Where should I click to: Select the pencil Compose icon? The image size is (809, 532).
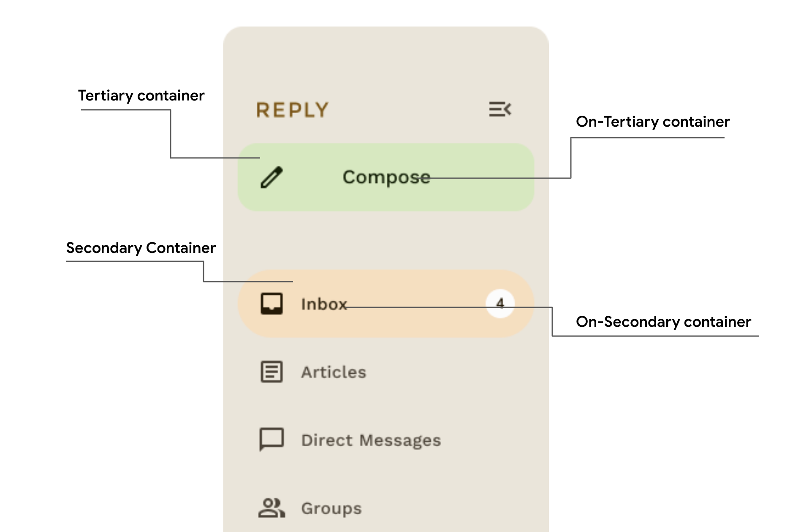click(271, 177)
